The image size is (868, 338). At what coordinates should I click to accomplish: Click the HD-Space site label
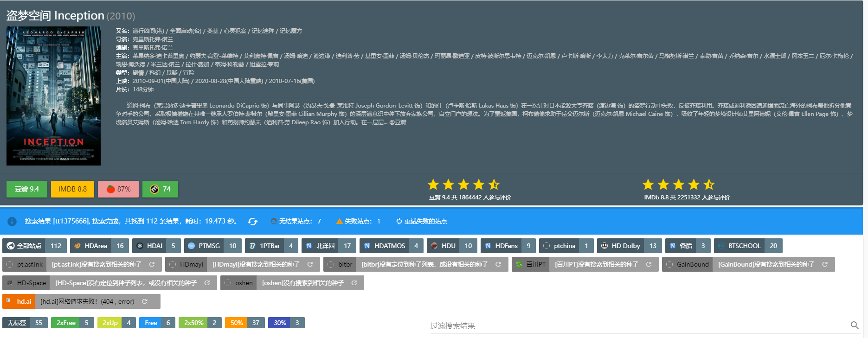(26, 283)
